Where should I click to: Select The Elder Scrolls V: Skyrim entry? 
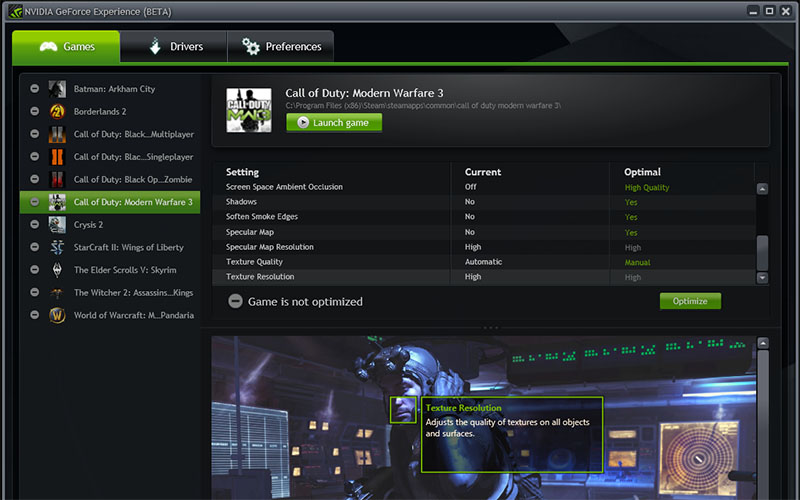point(110,270)
